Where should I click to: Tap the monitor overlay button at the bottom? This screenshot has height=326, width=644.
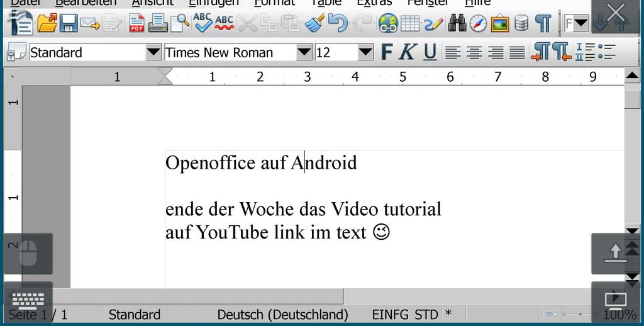coord(615,302)
